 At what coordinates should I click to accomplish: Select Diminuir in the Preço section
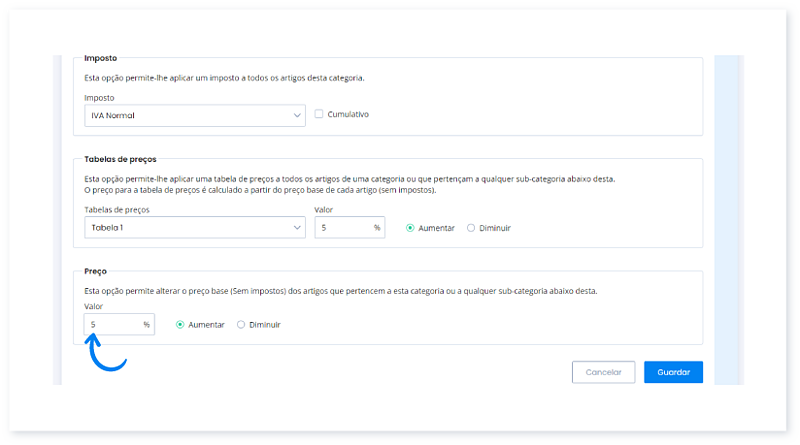(241, 324)
